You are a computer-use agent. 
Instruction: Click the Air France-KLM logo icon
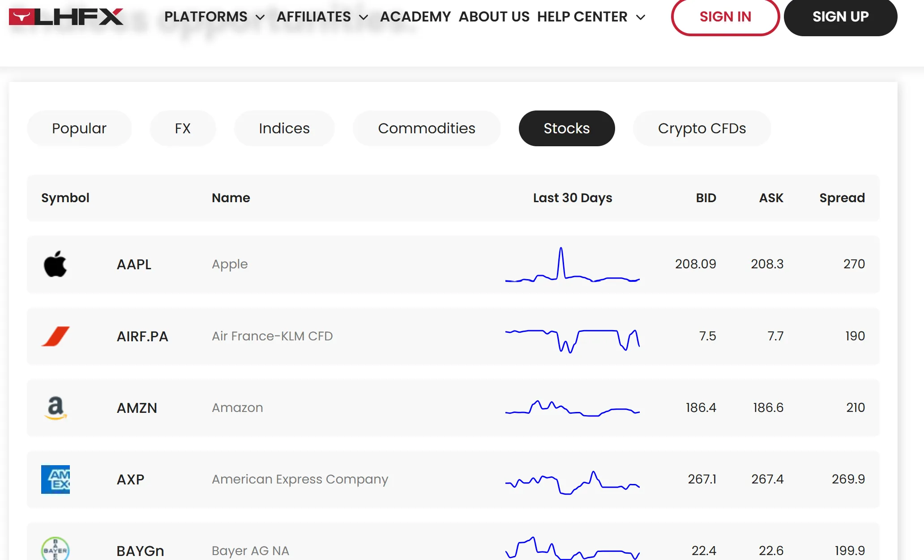click(x=56, y=336)
